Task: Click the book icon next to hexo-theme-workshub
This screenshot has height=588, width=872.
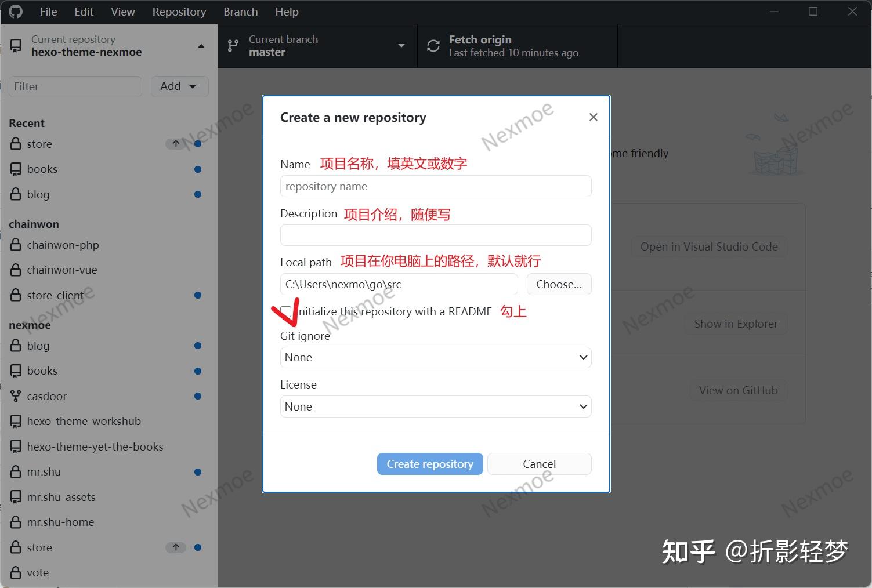Action: 16,421
